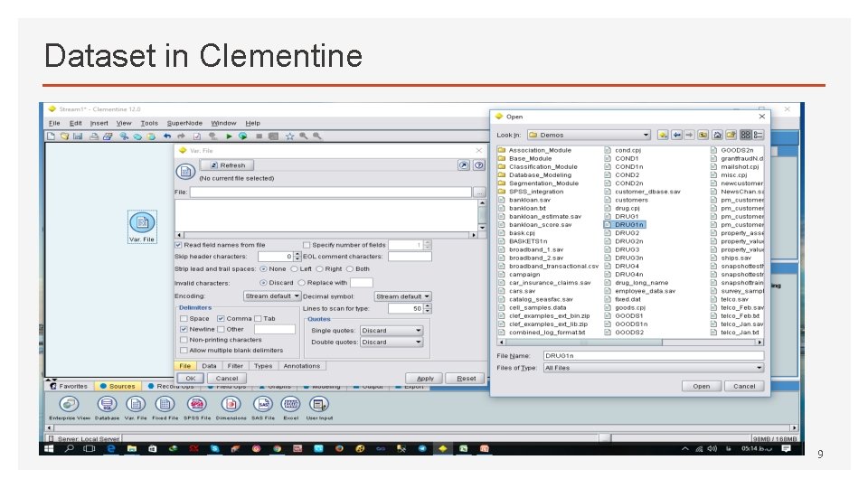The image size is (868, 488).
Task: Pick the Fixed File source node
Action: pos(165,408)
